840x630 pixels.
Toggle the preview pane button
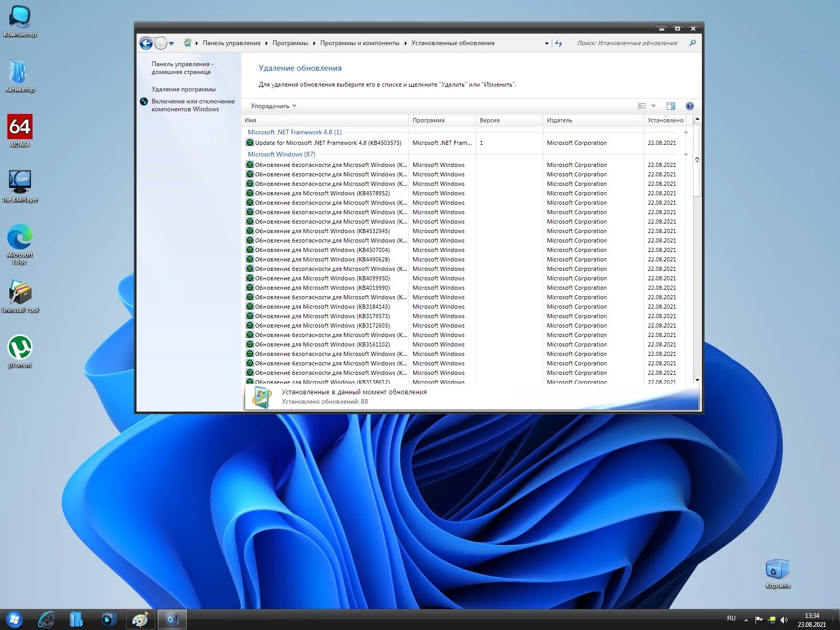[670, 106]
